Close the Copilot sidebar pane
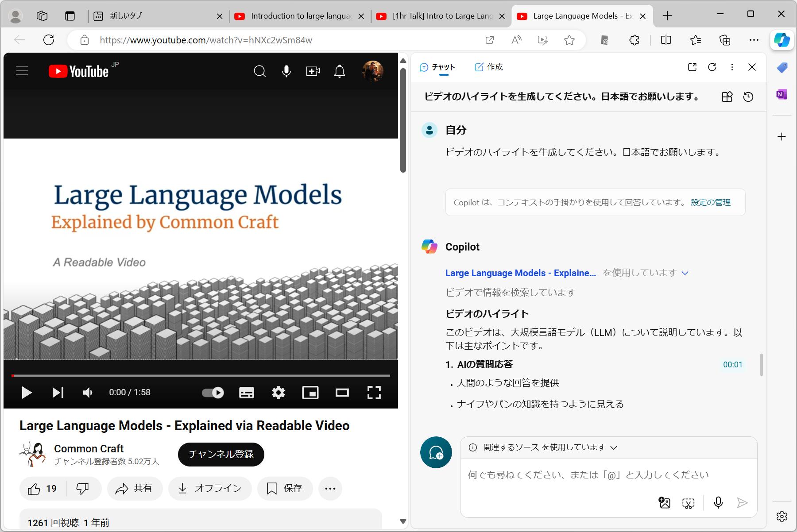 click(752, 67)
